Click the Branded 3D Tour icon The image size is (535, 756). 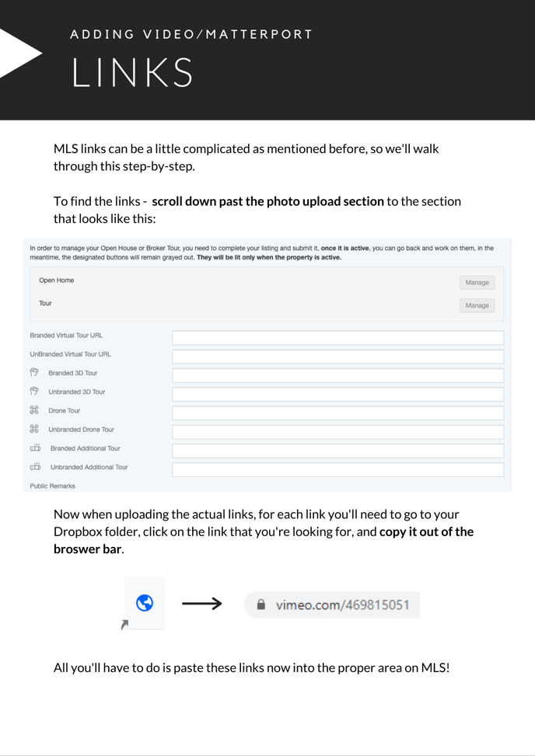[34, 373]
